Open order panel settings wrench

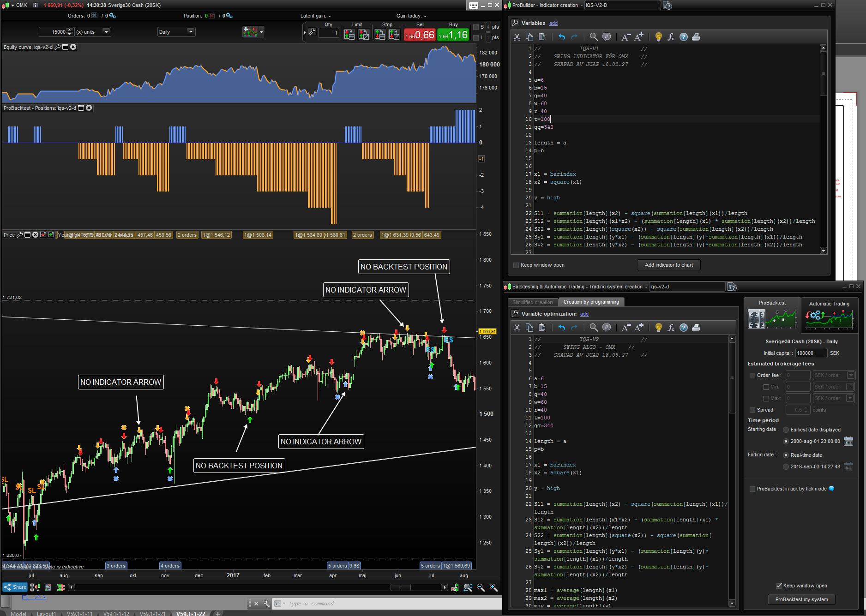[x=313, y=32]
